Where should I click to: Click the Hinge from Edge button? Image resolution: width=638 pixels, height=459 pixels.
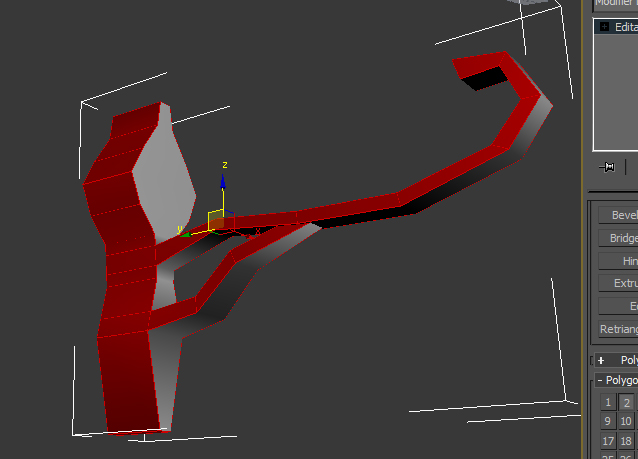pyautogui.click(x=618, y=260)
